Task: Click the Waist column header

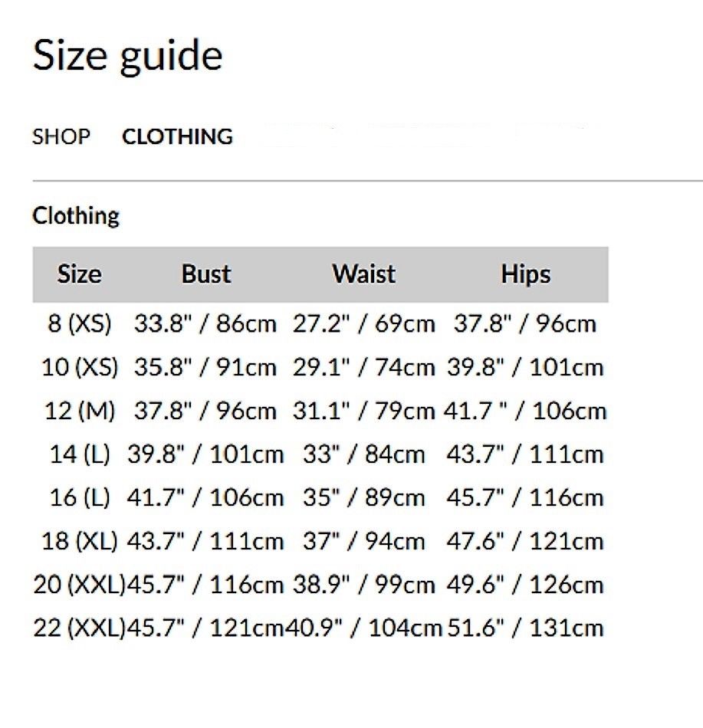Action: click(x=364, y=274)
